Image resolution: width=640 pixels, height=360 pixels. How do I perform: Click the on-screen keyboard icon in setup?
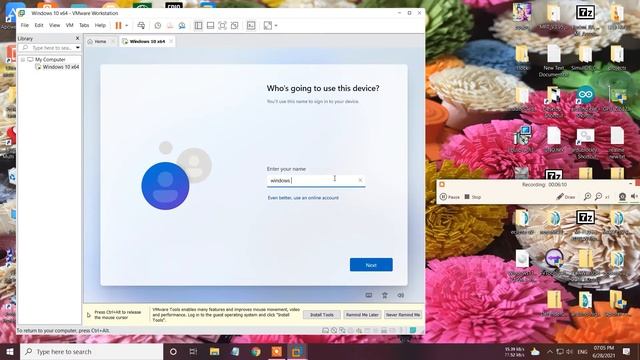coord(369,295)
